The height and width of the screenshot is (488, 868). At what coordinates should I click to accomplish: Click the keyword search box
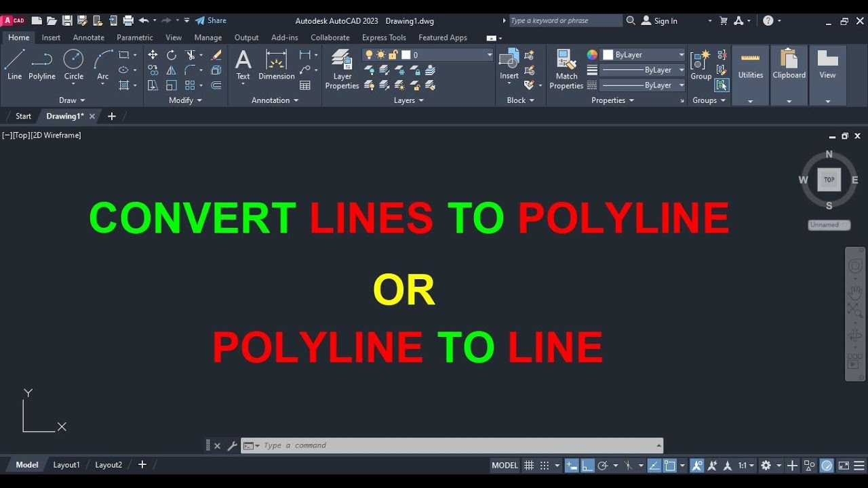pos(565,21)
